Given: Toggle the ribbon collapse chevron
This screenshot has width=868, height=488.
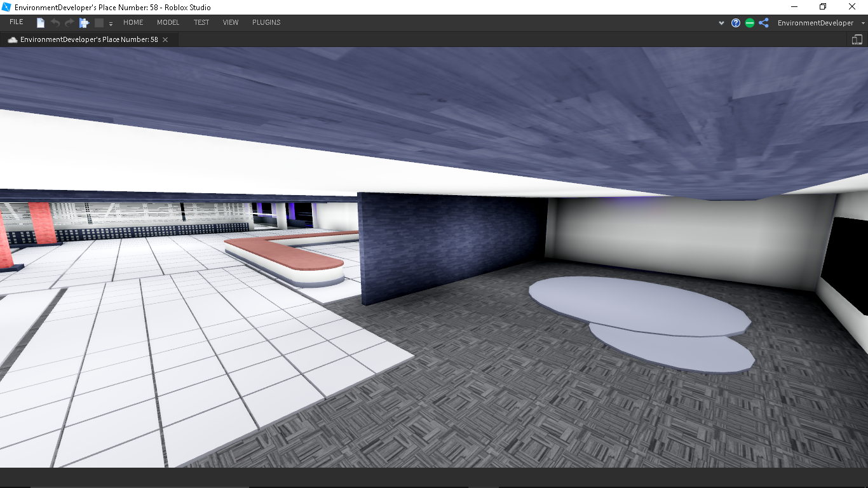Looking at the screenshot, I should (721, 23).
